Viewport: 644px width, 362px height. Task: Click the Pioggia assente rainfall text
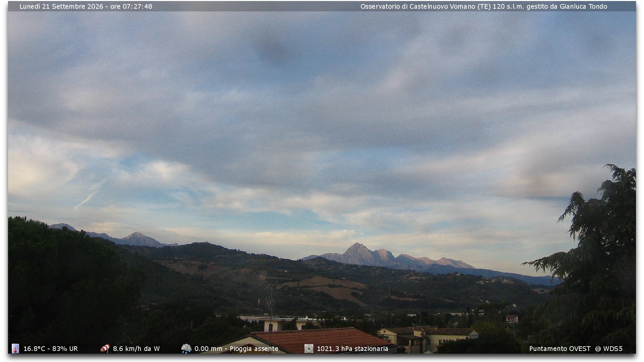[254, 349]
